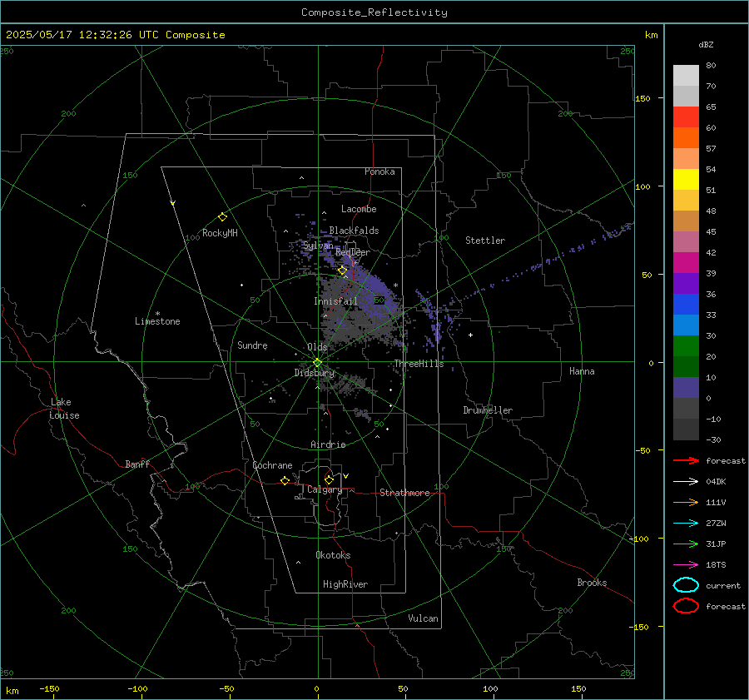Click the magenta 18TS arrow in the legend
This screenshot has height=700, width=749.
pos(686,565)
